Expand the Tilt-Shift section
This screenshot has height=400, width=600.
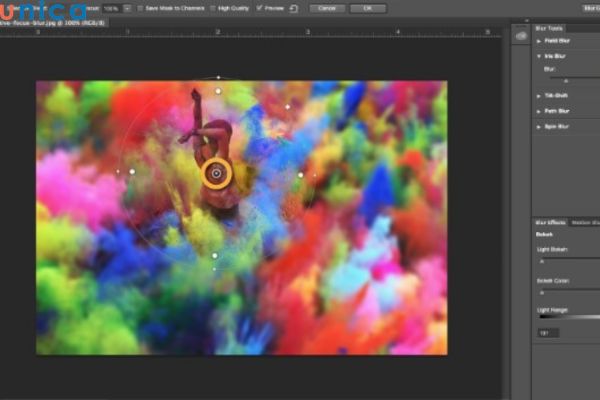click(x=539, y=96)
